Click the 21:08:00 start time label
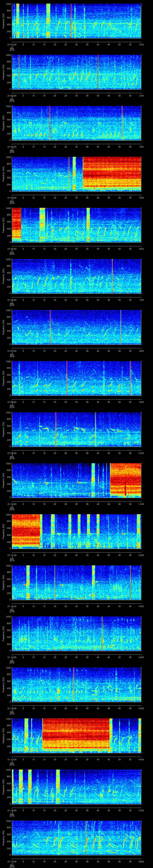Screen dimensions: 153x868 coord(12,402)
